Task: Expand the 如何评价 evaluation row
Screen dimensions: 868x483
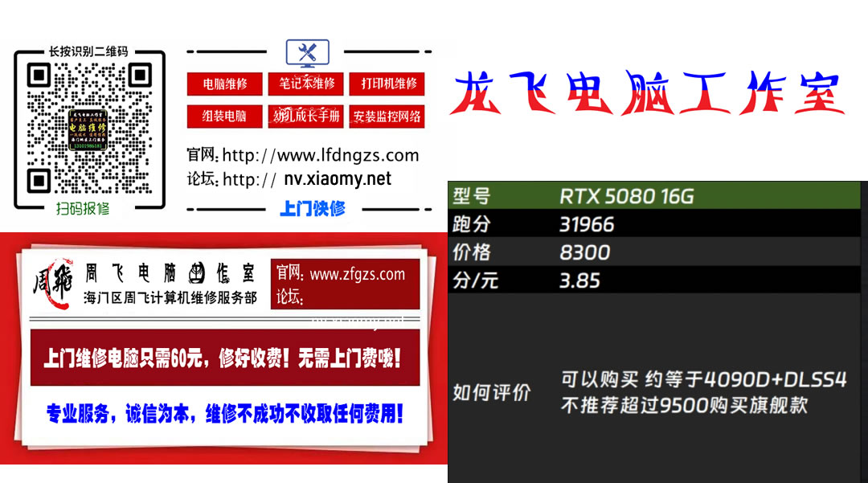Action: [x=494, y=393]
